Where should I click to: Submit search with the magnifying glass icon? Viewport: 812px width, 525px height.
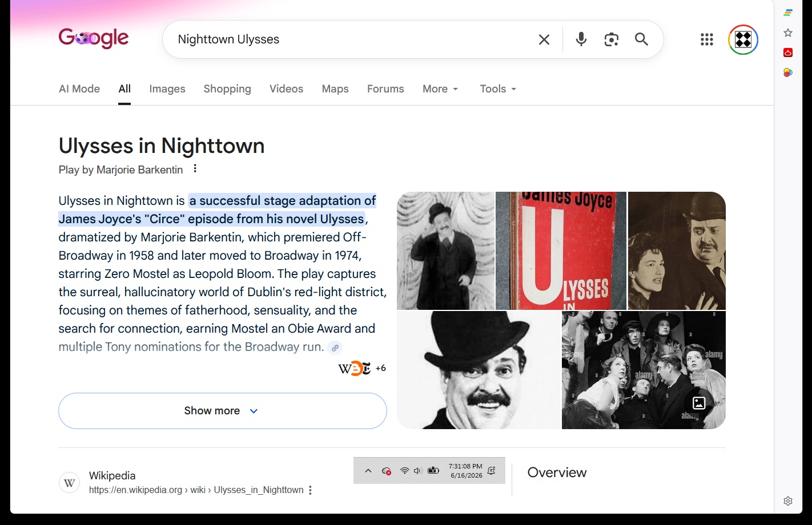click(x=642, y=39)
